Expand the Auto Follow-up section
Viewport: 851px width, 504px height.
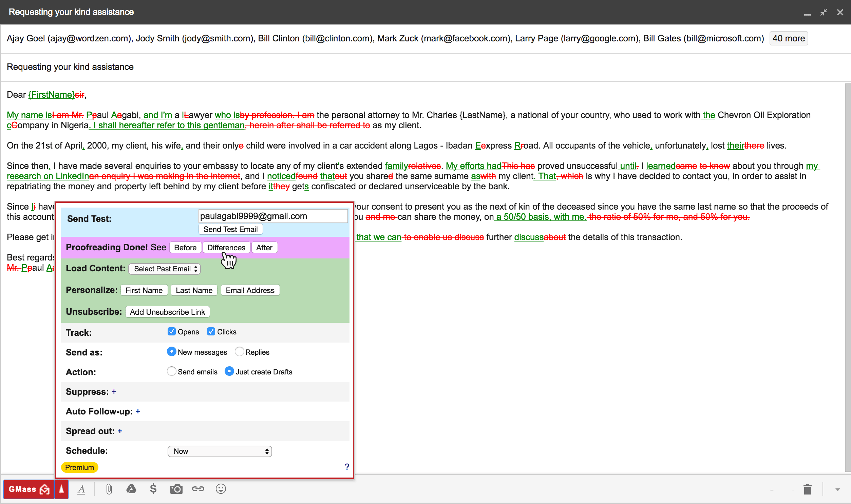click(138, 411)
